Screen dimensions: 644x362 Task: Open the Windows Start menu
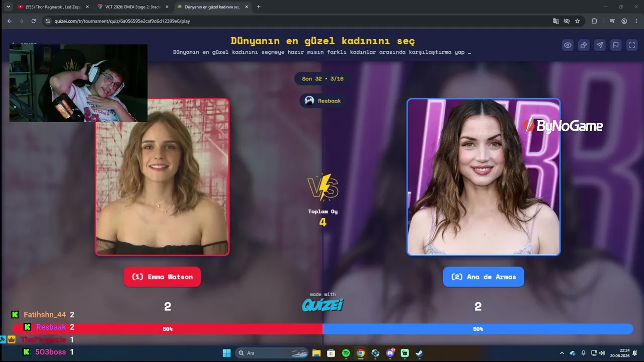coord(226,353)
